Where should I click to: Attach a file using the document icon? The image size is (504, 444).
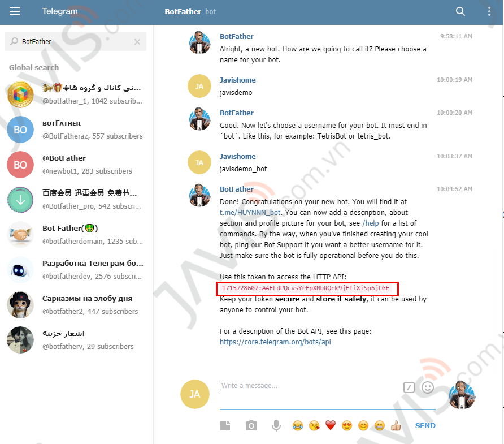click(x=225, y=426)
